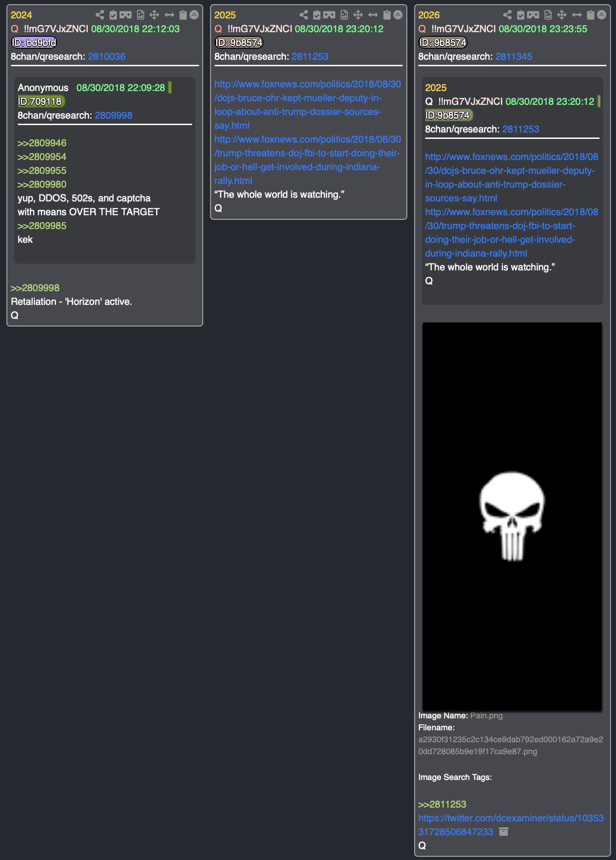Click the ID 9b8574 badge on post 2025
The height and width of the screenshot is (860, 616).
[239, 43]
